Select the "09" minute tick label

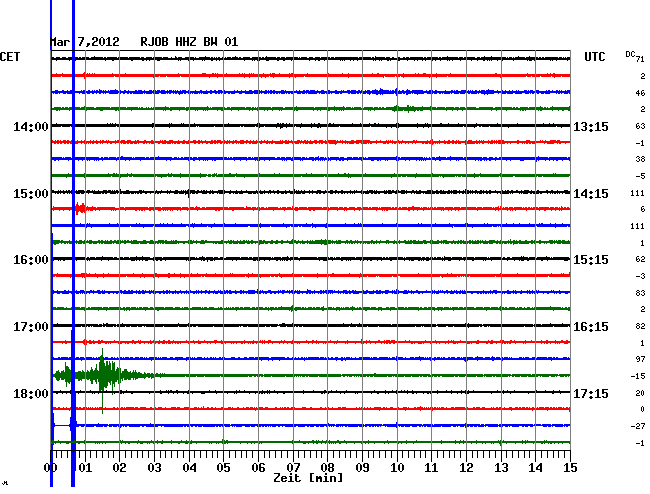tap(362, 468)
